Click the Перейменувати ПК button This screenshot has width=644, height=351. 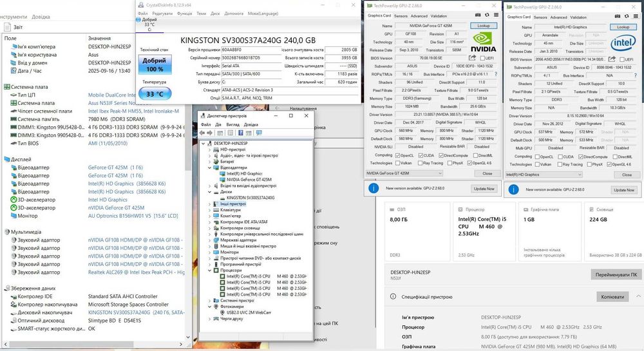coord(616,274)
